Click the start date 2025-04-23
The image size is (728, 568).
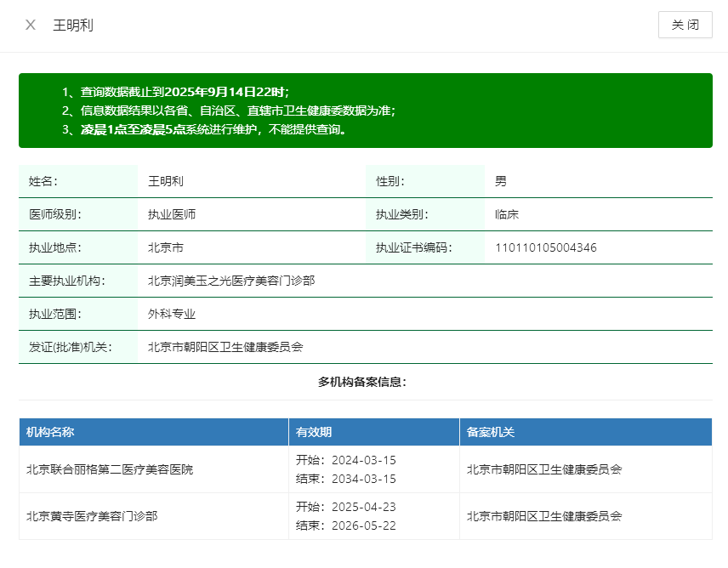[x=363, y=507]
